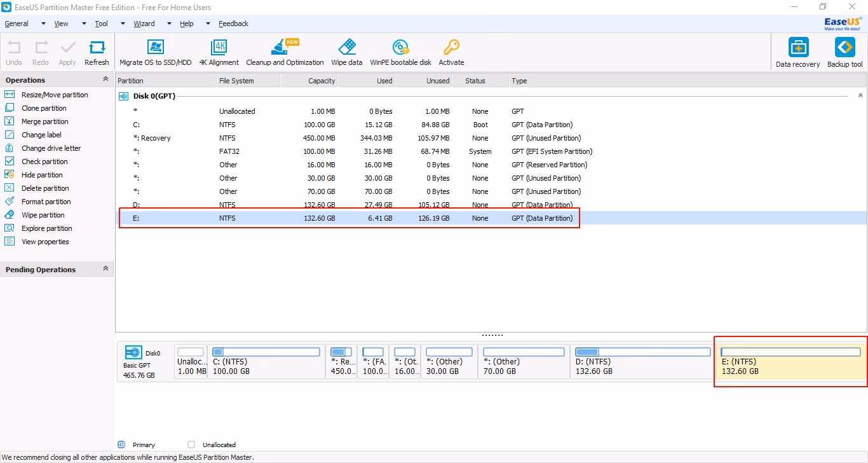Click the Apply checkmark icon
Image resolution: width=868 pixels, height=463 pixels.
(x=67, y=48)
